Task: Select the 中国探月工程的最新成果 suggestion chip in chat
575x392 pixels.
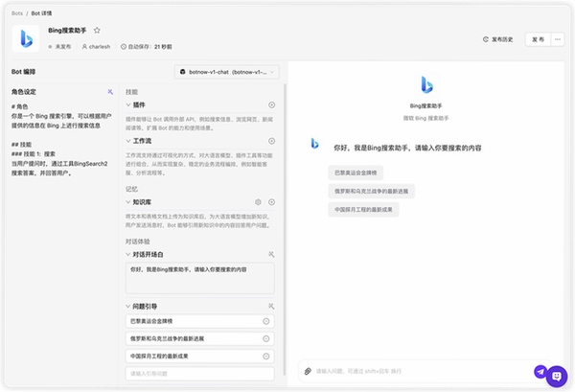Action: [363, 210]
